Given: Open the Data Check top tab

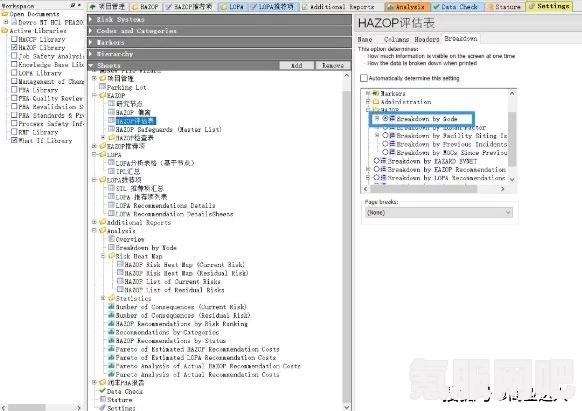Looking at the screenshot, I should 458,7.
